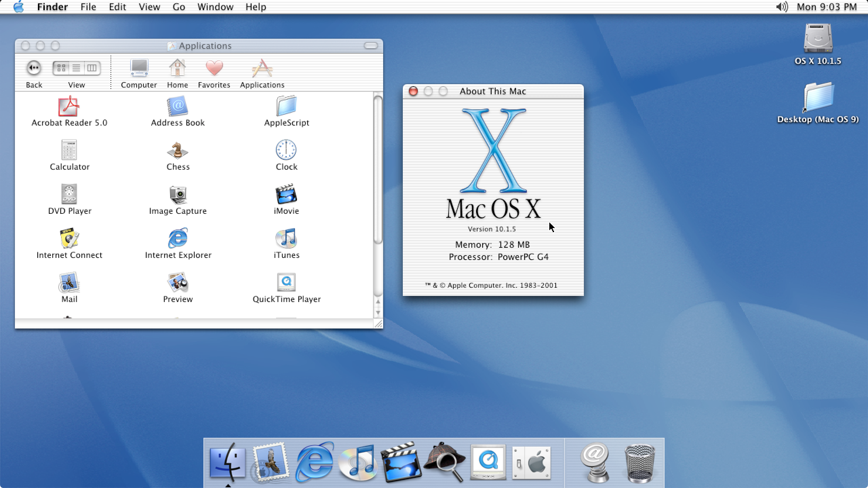Image resolution: width=868 pixels, height=488 pixels.
Task: Open Image Capture application
Action: click(x=177, y=200)
